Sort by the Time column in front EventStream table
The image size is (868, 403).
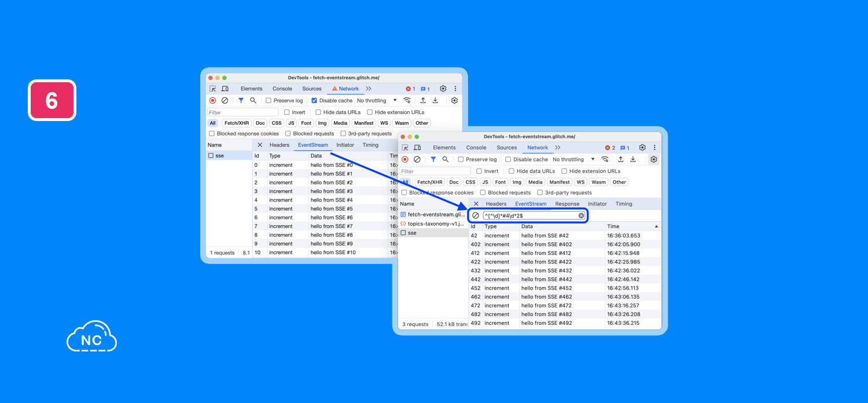coord(633,226)
